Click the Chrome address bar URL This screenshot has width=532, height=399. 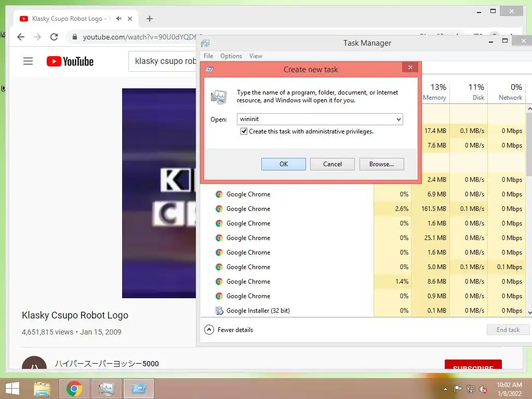click(139, 37)
